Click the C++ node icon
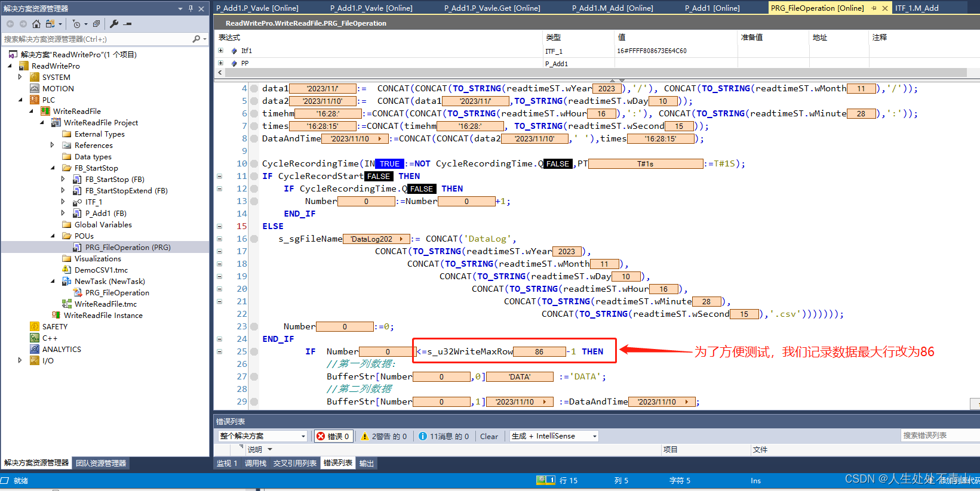Image resolution: width=980 pixels, height=491 pixels. tap(35, 338)
